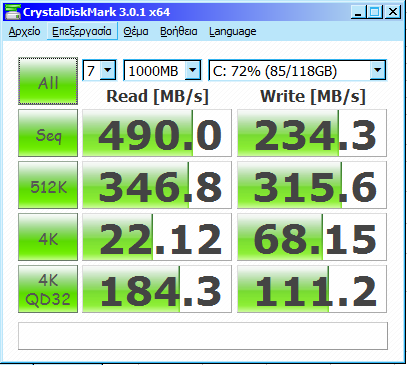This screenshot has height=365, width=407.
Task: Start the 4K QD32 test
Action: [x=48, y=289]
